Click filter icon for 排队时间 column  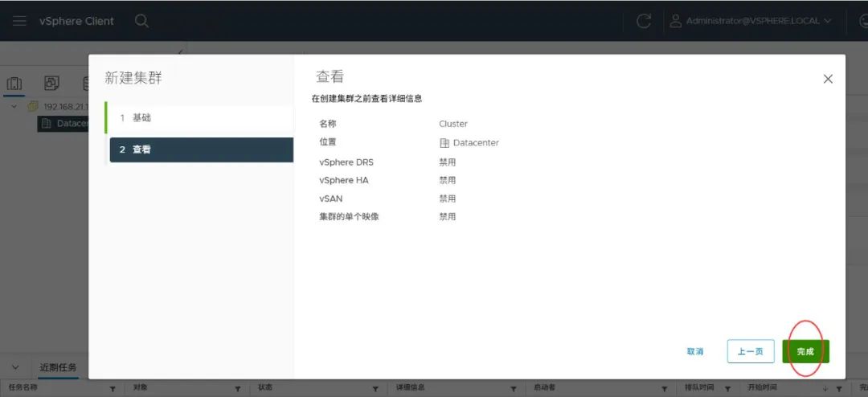[x=727, y=389]
